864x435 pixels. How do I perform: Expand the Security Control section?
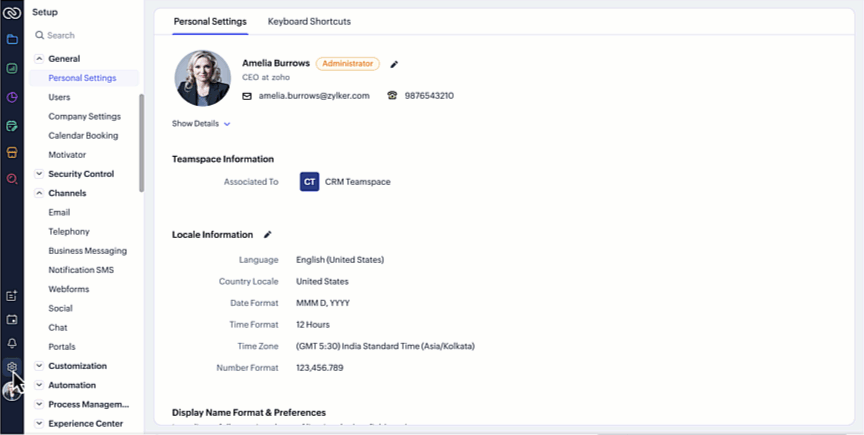tap(39, 174)
